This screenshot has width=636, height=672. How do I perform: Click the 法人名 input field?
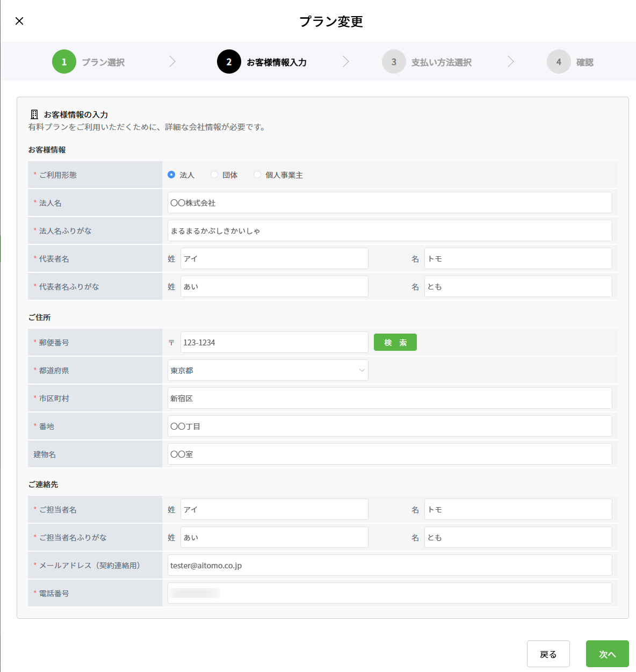(x=389, y=203)
